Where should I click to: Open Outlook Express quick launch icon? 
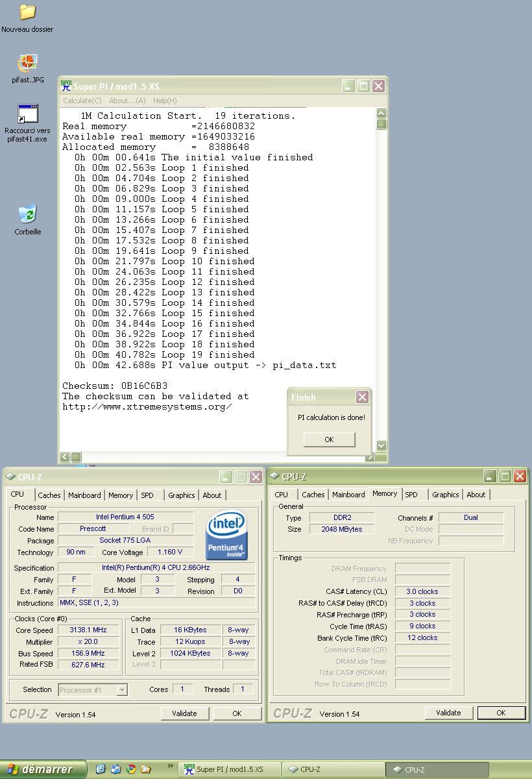click(115, 769)
